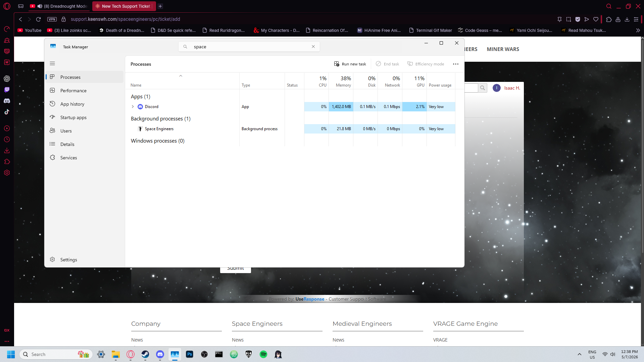Click the taskbar Search box

tap(56, 354)
